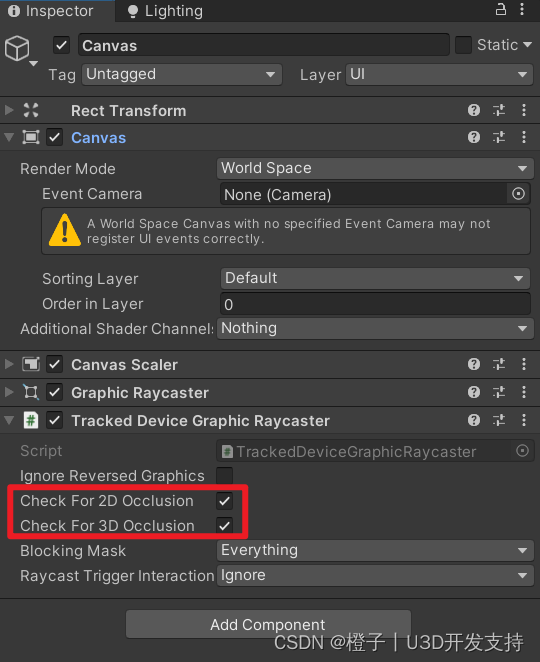Viewport: 540px width, 662px height.
Task: Open Tracked Device Graphic Raycaster preset icon
Action: pyautogui.click(x=499, y=420)
